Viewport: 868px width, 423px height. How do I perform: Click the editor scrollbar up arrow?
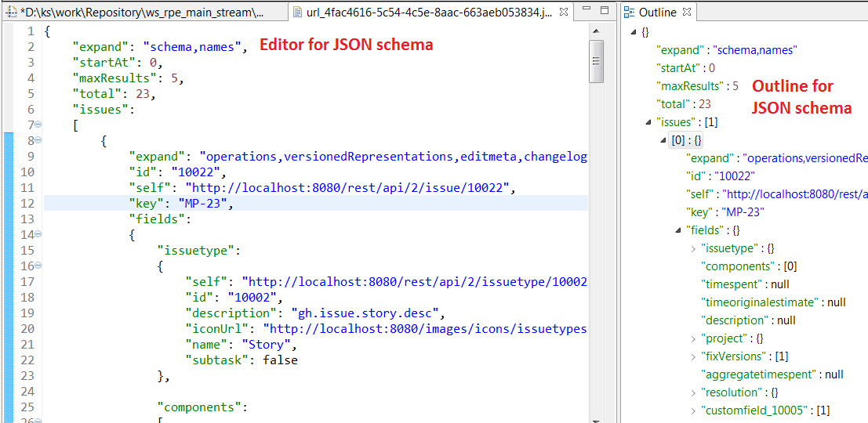click(596, 31)
